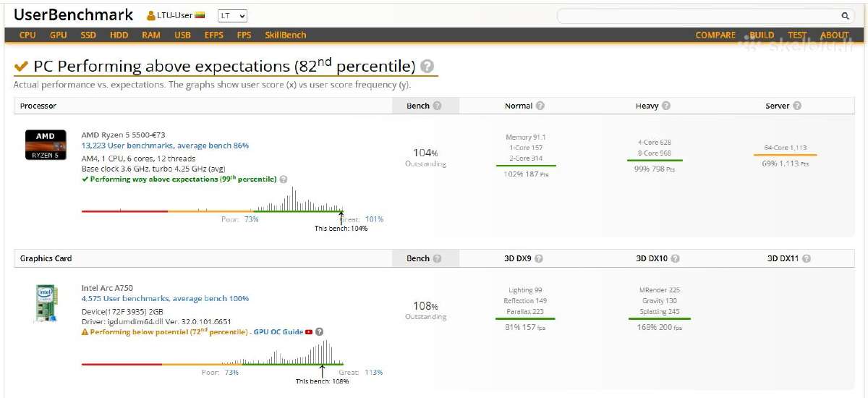Open the RAM menu item
This screenshot has width=868, height=398.
[151, 35]
